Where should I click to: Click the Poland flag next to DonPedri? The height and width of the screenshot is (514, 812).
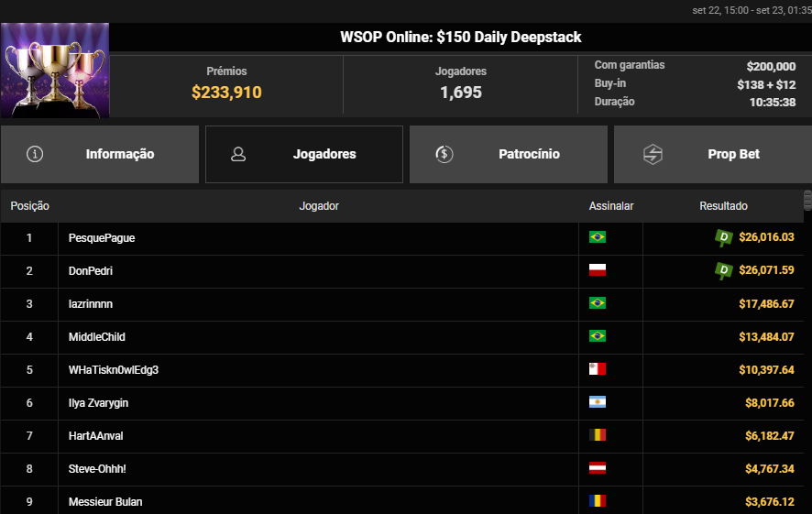(598, 270)
